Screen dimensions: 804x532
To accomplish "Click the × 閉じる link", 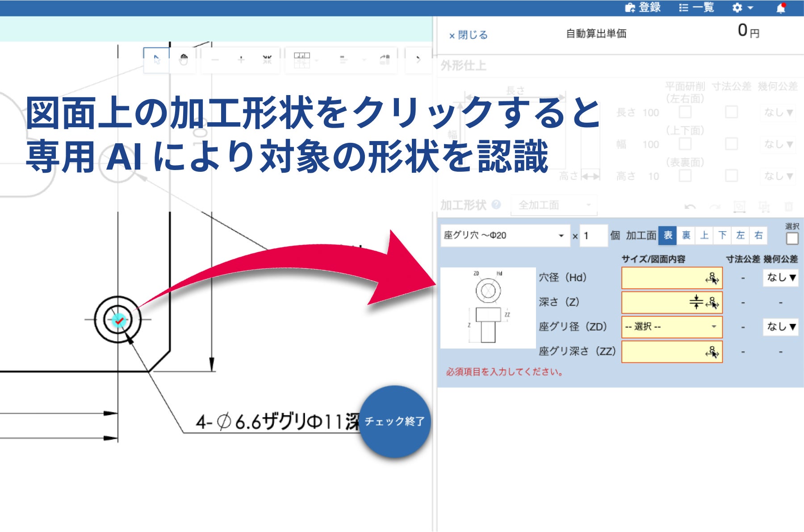I will (x=468, y=35).
